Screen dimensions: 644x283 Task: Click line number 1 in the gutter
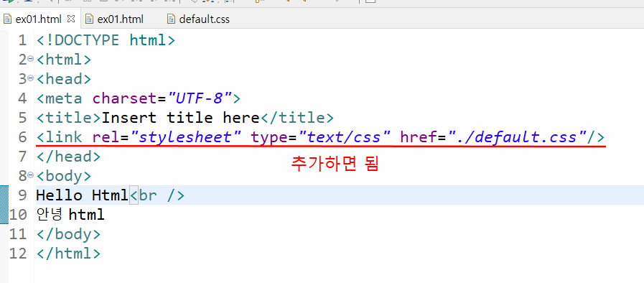(22, 40)
